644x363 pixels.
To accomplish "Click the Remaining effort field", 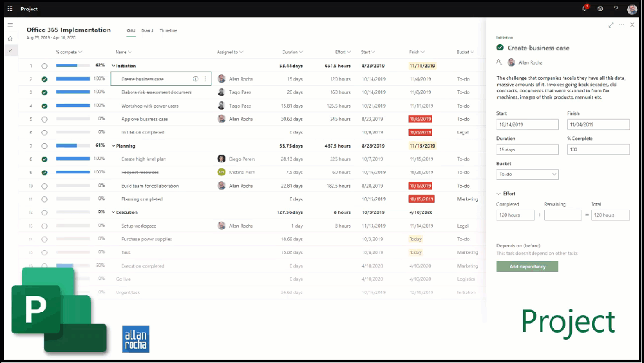I will (x=563, y=215).
